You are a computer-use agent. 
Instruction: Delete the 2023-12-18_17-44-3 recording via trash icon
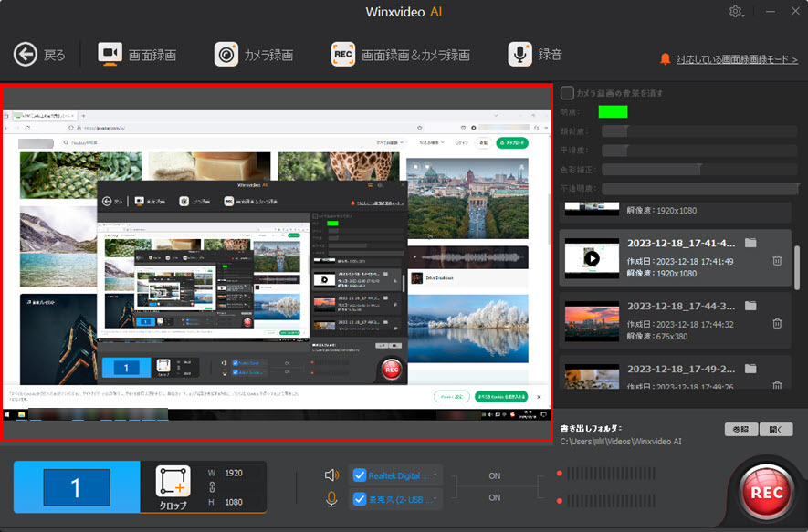[776, 323]
